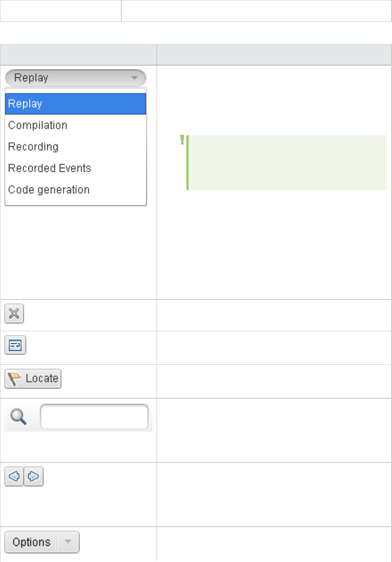Select Replay in the dropdown list
The width and height of the screenshot is (392, 562).
[75, 104]
